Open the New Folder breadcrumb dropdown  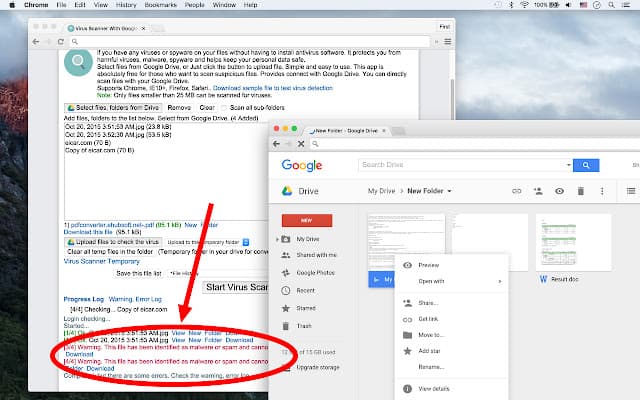coord(449,191)
